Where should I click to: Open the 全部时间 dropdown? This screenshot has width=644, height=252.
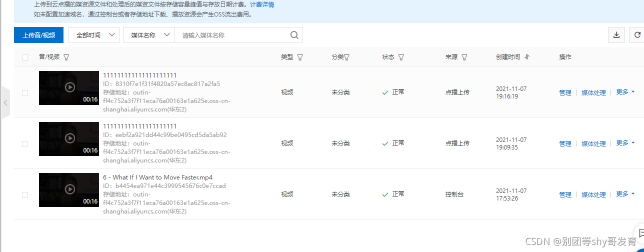pos(93,35)
